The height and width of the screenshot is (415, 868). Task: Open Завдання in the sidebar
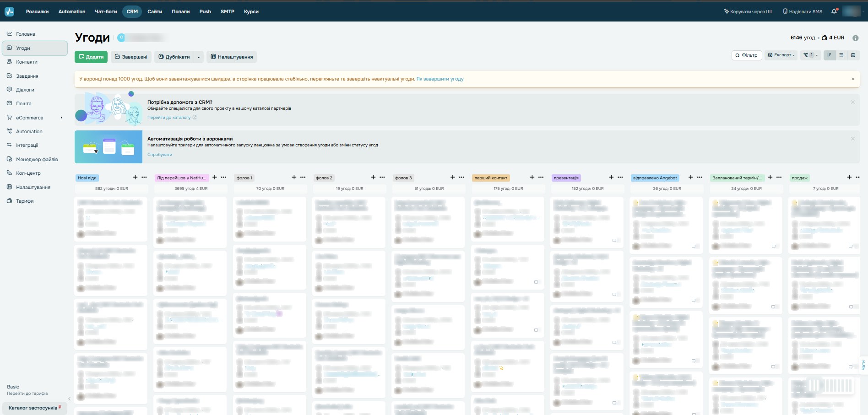(x=27, y=76)
